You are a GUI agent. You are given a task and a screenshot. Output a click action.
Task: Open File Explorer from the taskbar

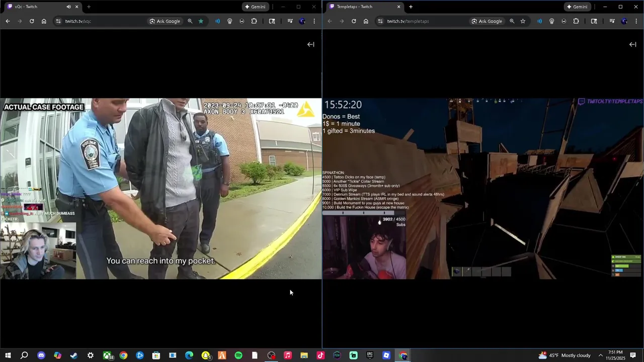pyautogui.click(x=304, y=355)
